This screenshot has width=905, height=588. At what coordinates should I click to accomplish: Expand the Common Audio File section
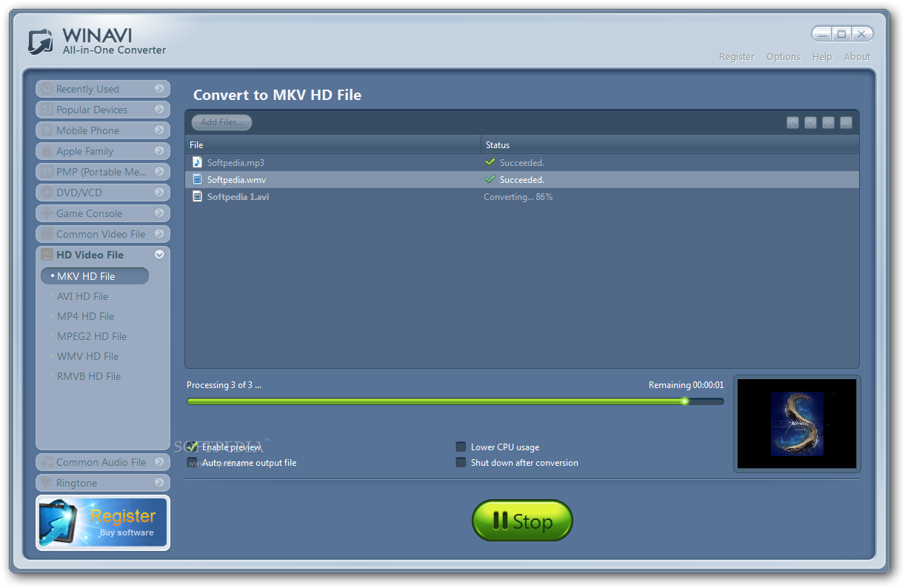[102, 461]
